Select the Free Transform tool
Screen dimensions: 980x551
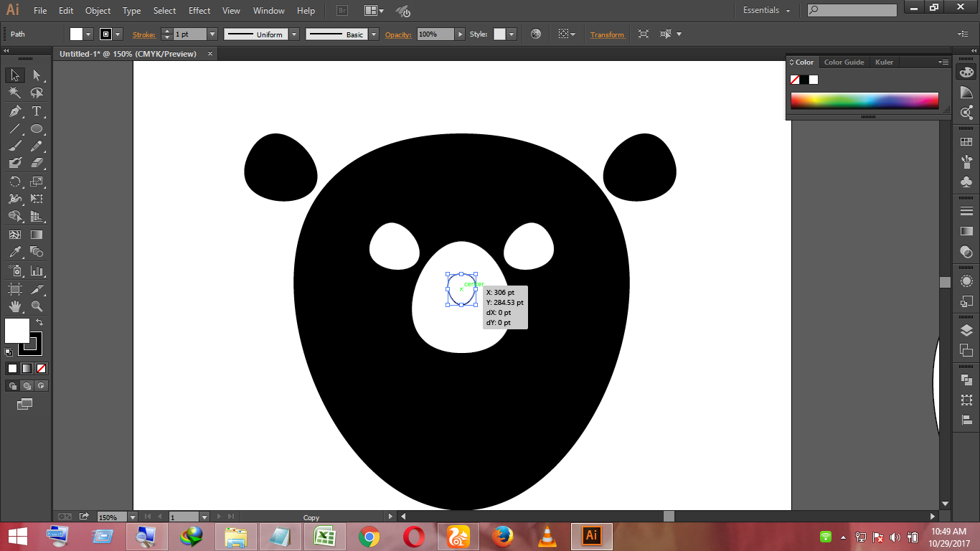pos(37,199)
